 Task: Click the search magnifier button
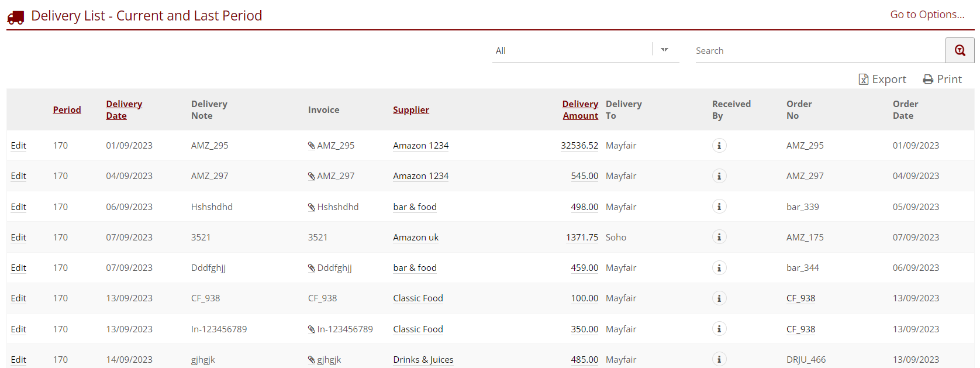click(x=960, y=50)
